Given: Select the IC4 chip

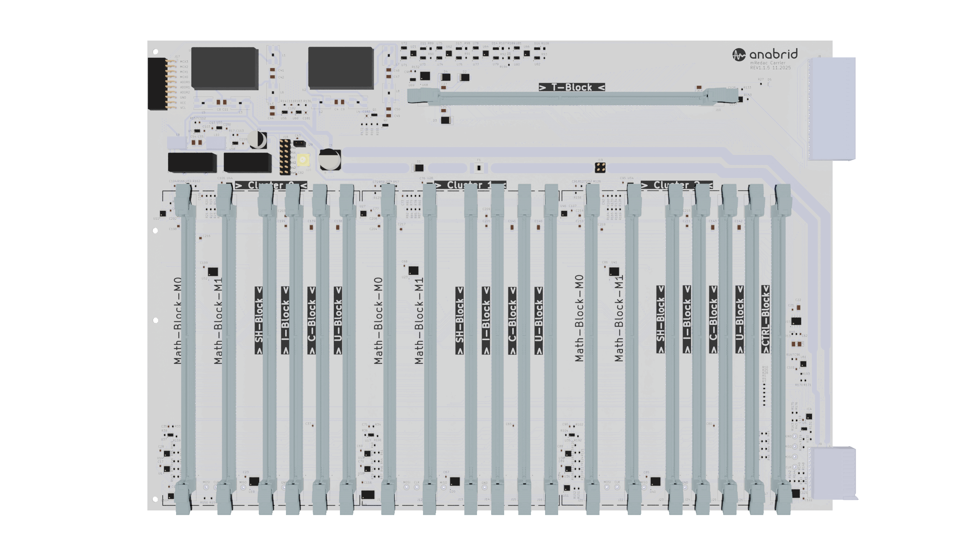Looking at the screenshot, I should (809, 416).
